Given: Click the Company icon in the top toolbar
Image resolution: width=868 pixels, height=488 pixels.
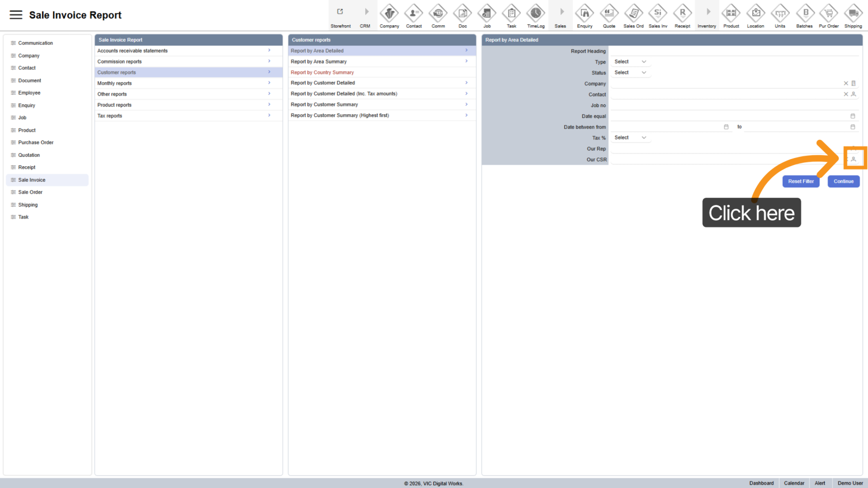Looking at the screenshot, I should (x=389, y=13).
